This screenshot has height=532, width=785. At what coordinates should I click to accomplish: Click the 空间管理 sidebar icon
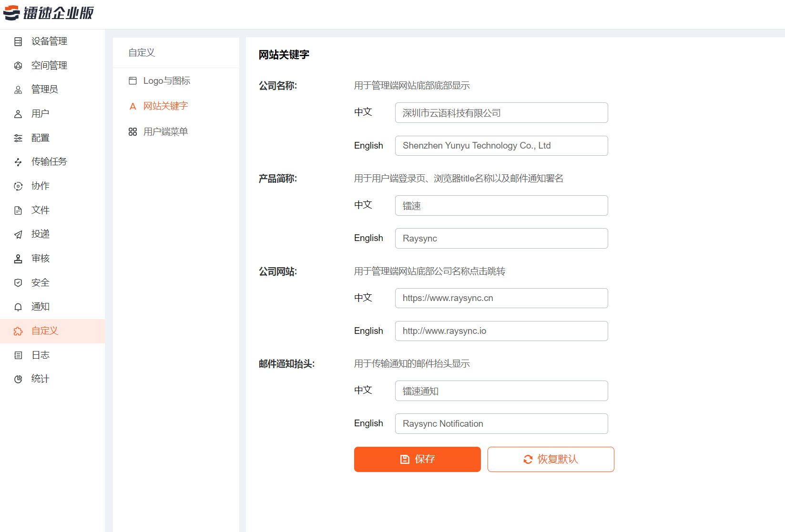pos(18,66)
